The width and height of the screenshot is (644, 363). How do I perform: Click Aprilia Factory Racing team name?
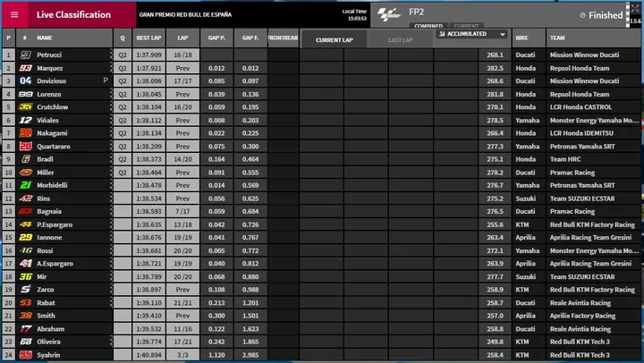coord(582,316)
